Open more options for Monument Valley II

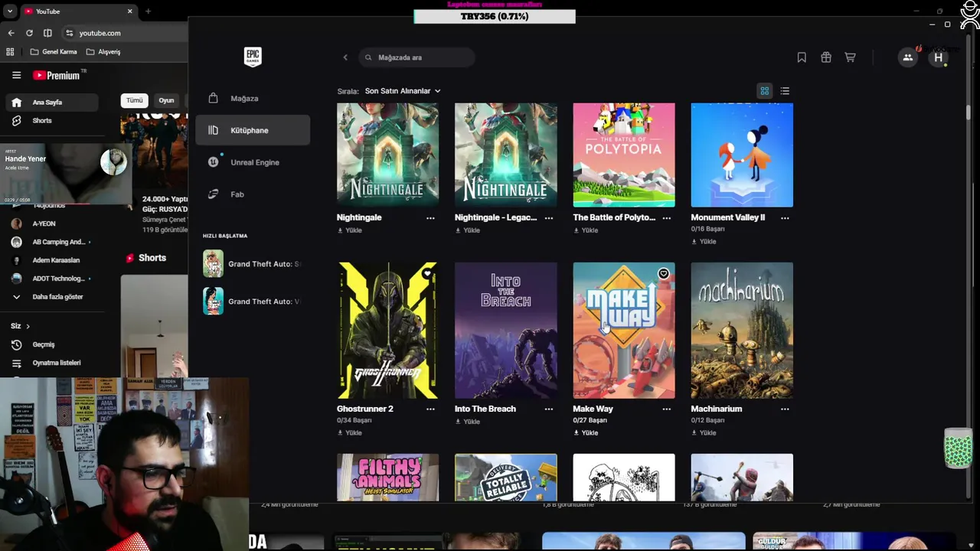pos(785,218)
